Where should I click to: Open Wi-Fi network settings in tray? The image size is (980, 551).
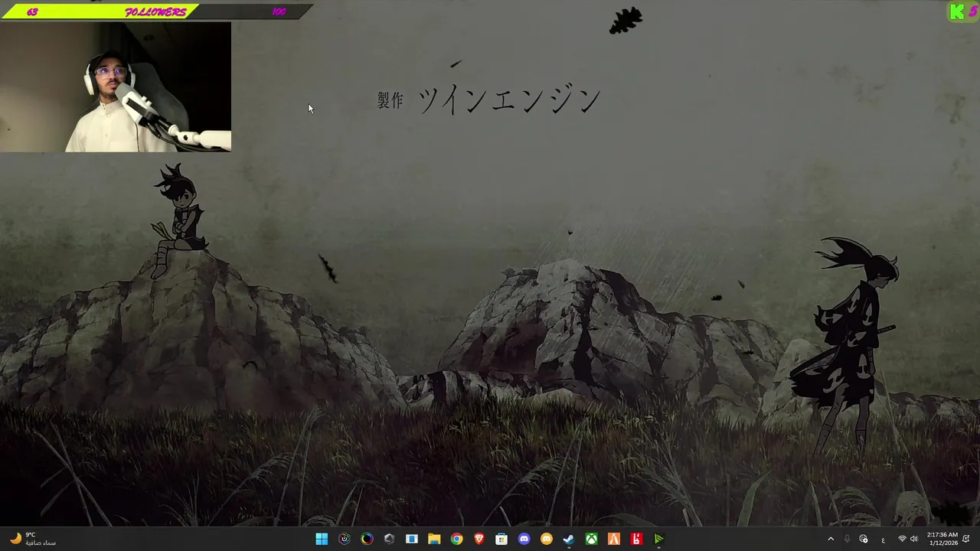coord(902,539)
